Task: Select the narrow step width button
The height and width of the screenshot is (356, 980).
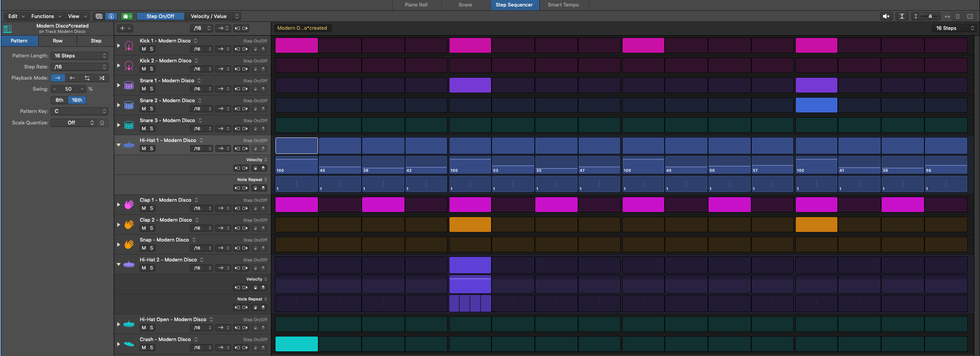Action: (x=958, y=16)
